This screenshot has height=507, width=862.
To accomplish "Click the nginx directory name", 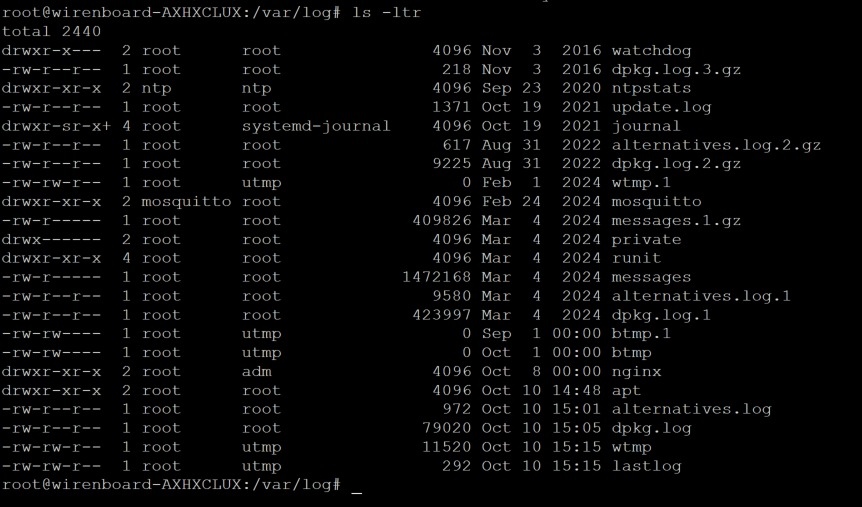I will [636, 372].
